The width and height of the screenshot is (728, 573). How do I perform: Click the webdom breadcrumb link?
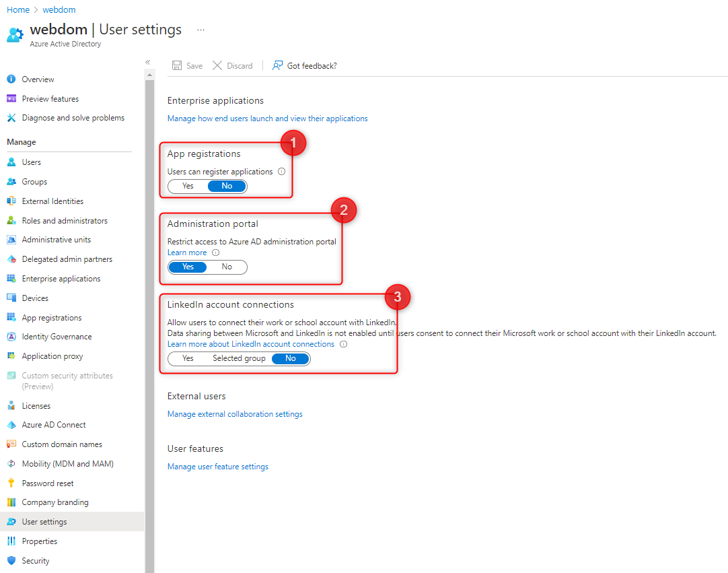(x=59, y=9)
